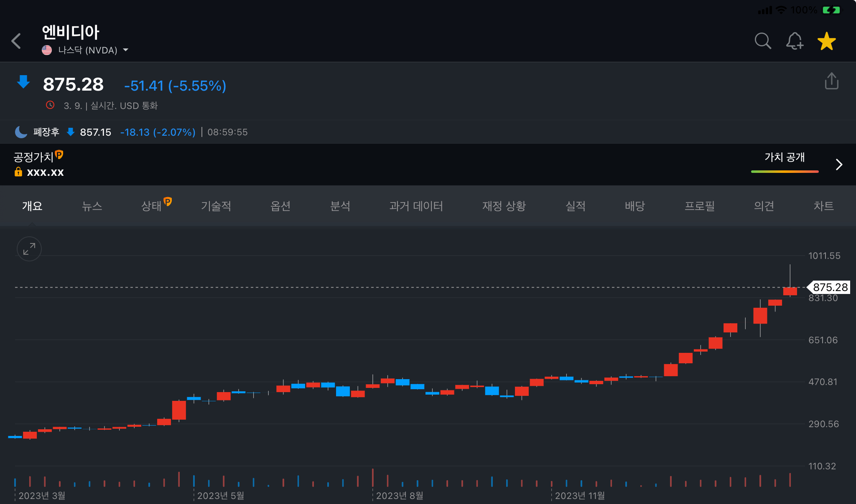Screen dimensions: 856x504
Task: Tap the 110.32 price axis label
Action: click(x=822, y=466)
